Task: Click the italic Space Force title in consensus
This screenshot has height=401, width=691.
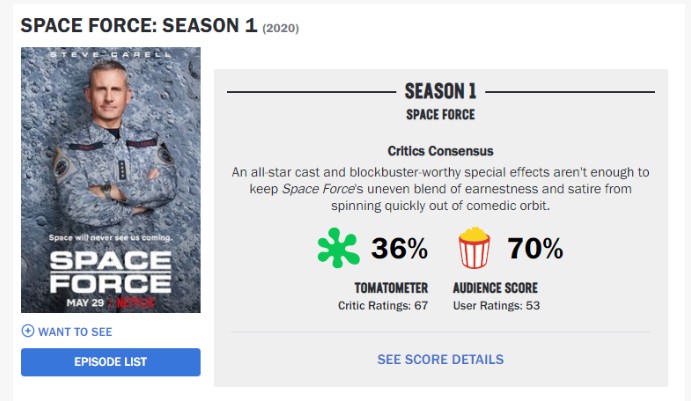Action: coord(318,189)
